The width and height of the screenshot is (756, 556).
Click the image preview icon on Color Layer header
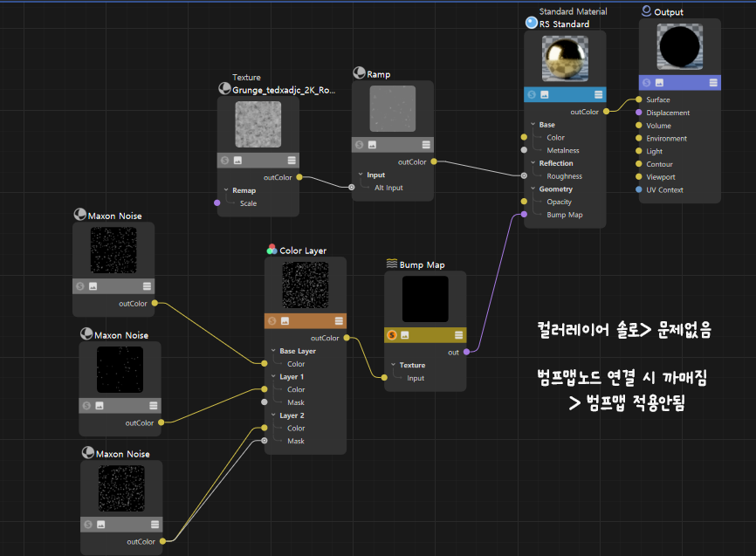285,320
